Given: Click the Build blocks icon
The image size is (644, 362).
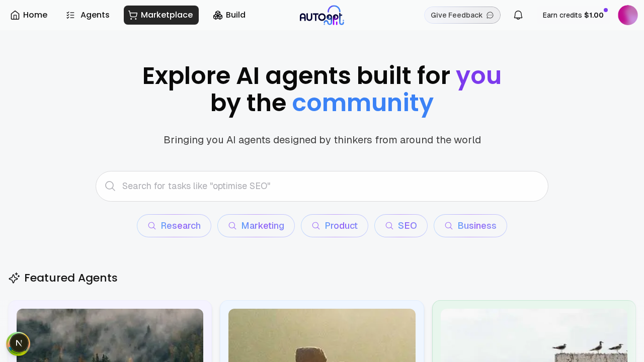Looking at the screenshot, I should (218, 15).
